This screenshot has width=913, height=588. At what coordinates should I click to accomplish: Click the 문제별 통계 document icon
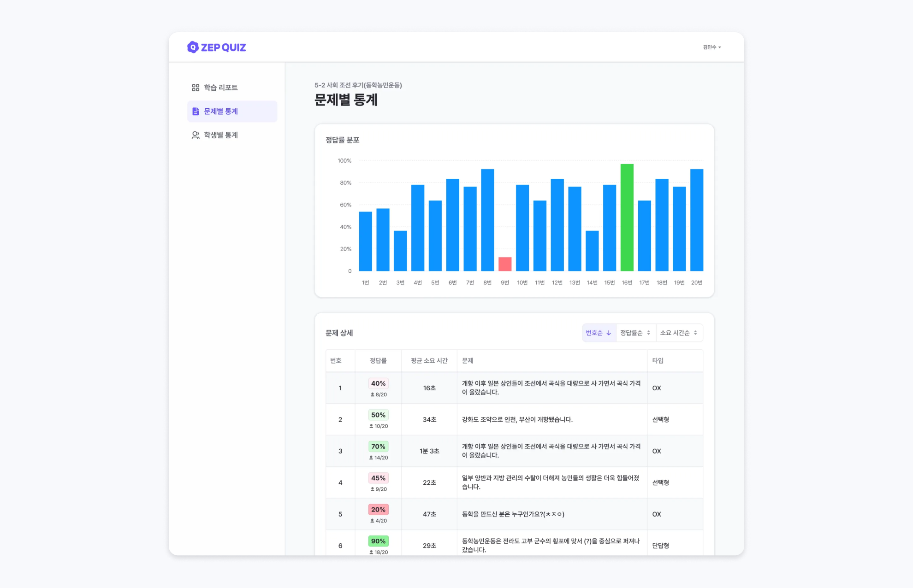click(x=196, y=112)
